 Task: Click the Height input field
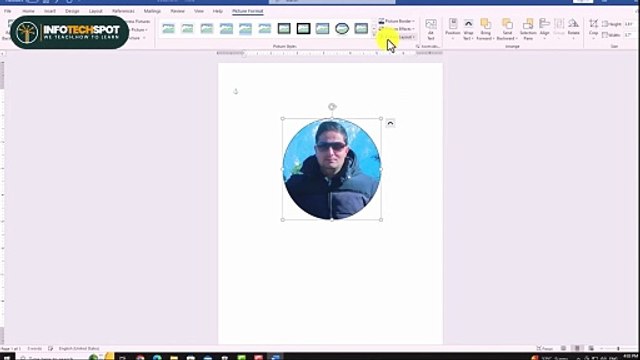[629, 24]
